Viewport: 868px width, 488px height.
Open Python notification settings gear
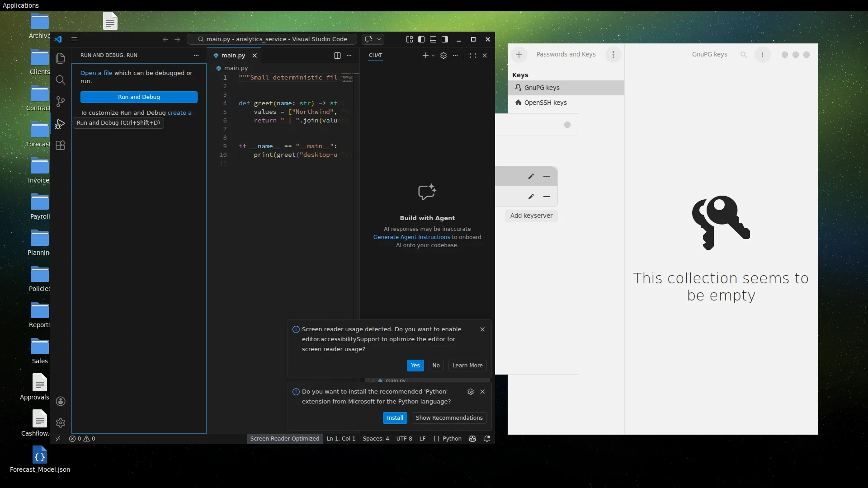point(471,392)
